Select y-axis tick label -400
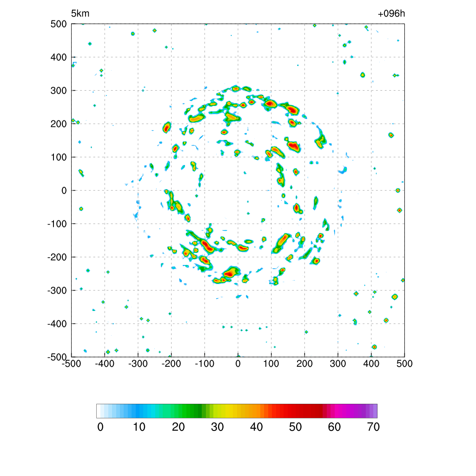Screen dimensions: 476x476 pyautogui.click(x=57, y=324)
